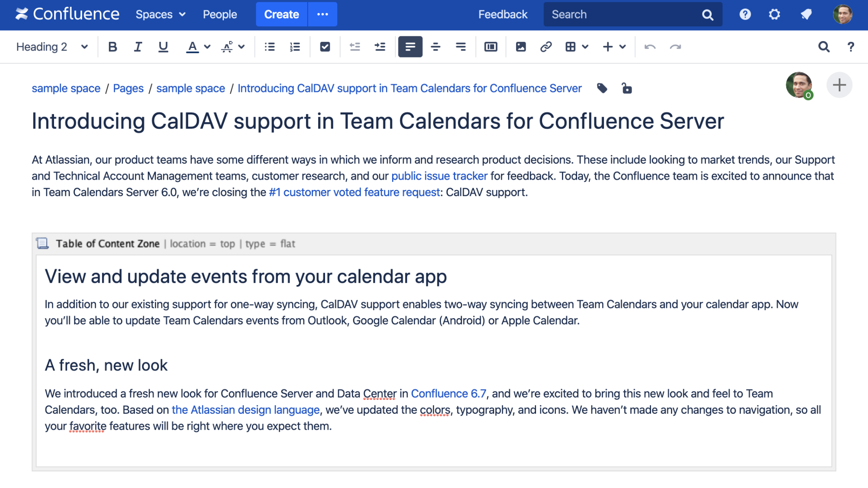This screenshot has height=488, width=868.
Task: Click the numbered list icon
Action: (x=295, y=47)
